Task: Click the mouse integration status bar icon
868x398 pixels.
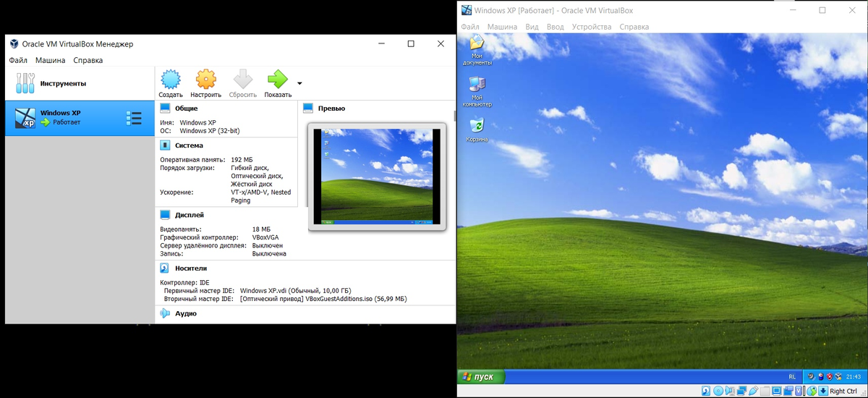Action: click(x=812, y=391)
